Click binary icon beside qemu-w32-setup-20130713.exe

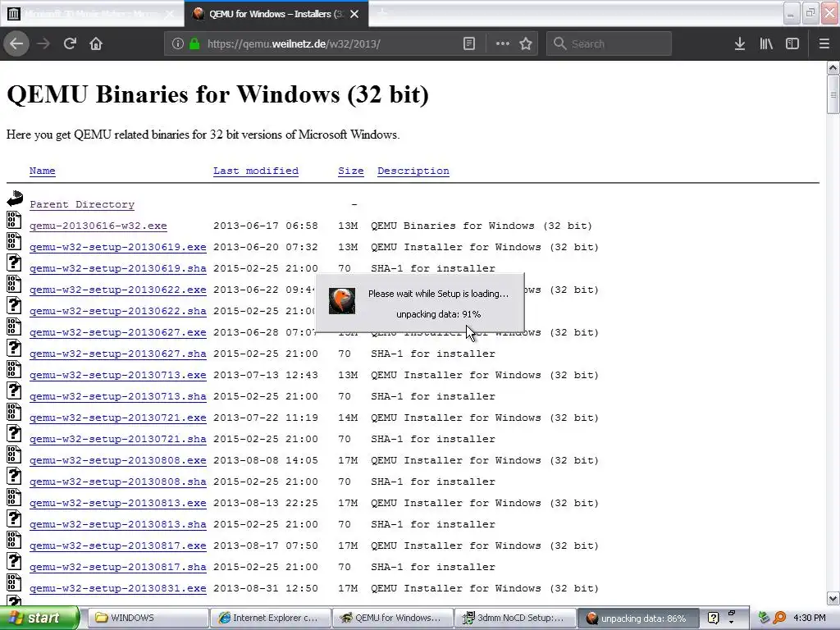14,370
